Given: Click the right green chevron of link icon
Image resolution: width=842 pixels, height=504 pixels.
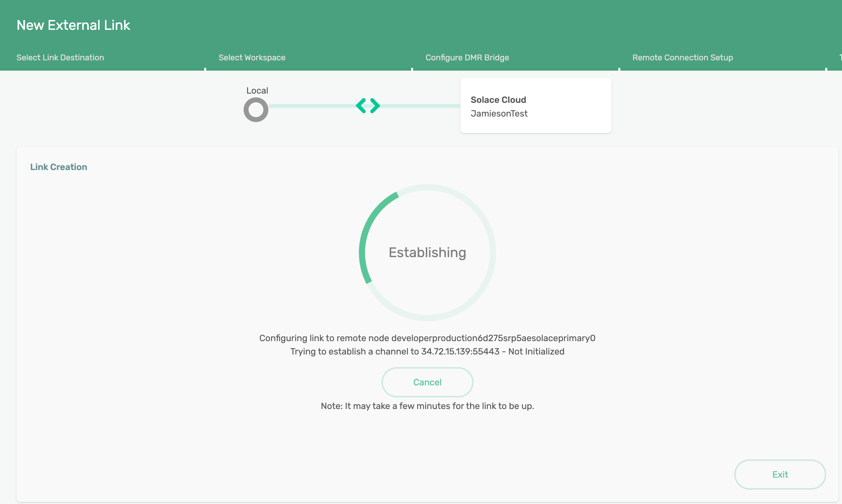Looking at the screenshot, I should click(x=375, y=106).
